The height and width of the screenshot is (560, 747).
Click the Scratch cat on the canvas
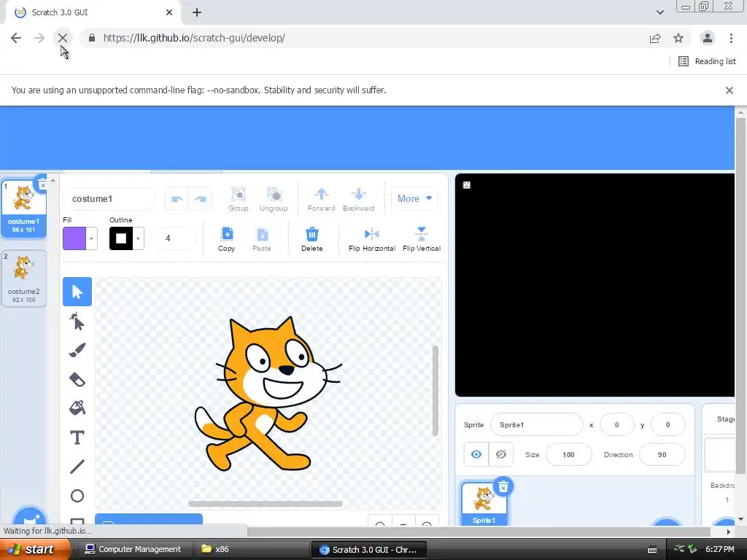(x=268, y=394)
